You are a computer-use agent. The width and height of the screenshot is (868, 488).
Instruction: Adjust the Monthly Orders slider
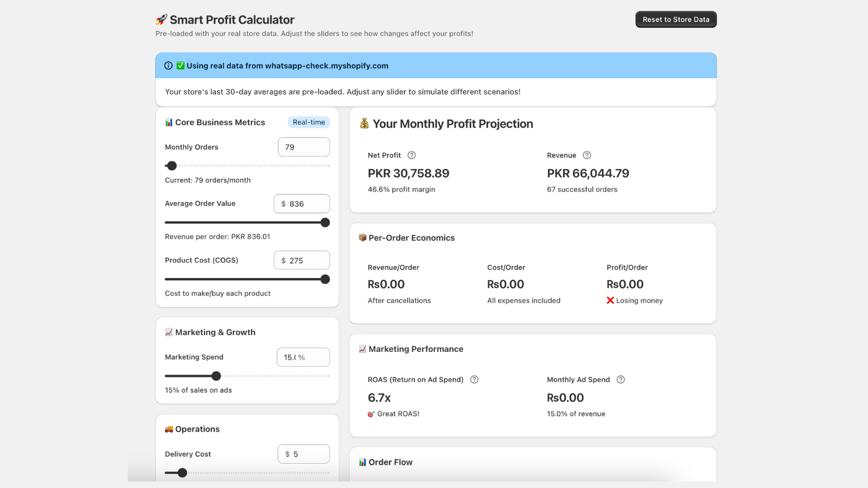tap(171, 166)
